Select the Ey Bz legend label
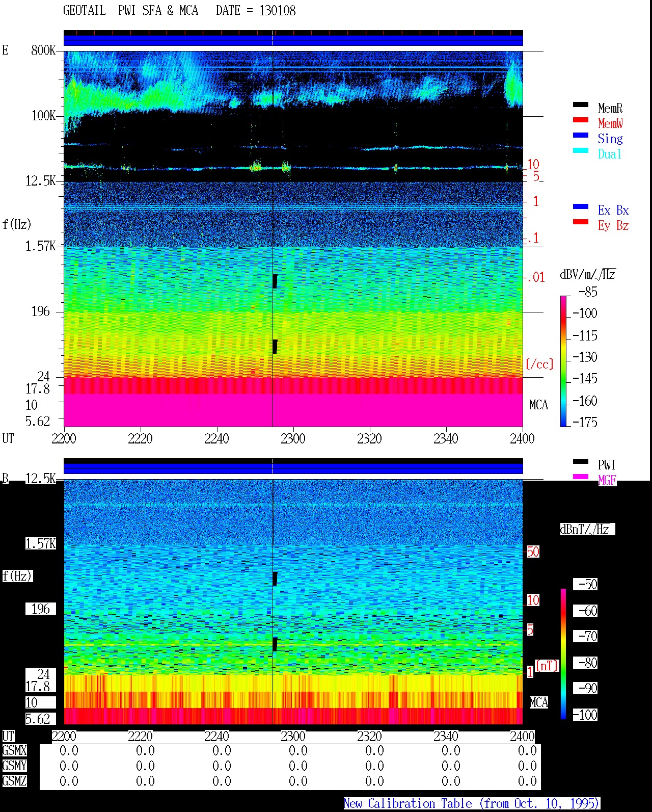Viewport: 652px width, 812px height. coord(613,225)
